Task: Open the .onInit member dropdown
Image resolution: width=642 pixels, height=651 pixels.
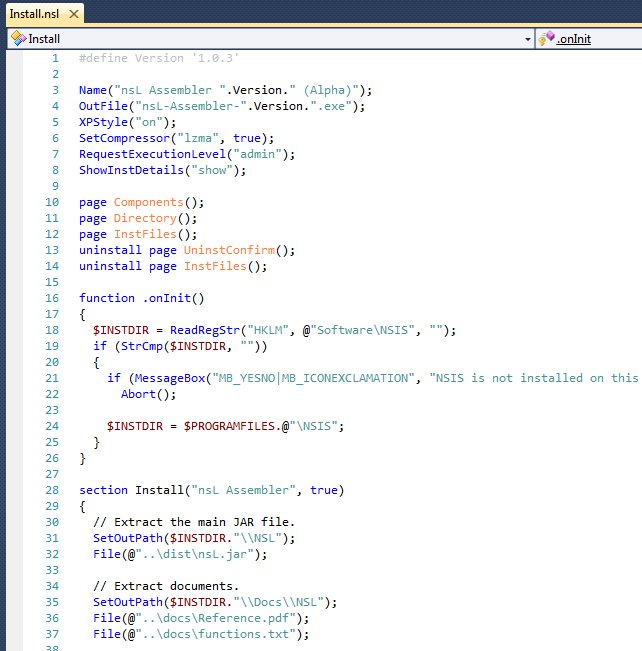Action: (589, 39)
